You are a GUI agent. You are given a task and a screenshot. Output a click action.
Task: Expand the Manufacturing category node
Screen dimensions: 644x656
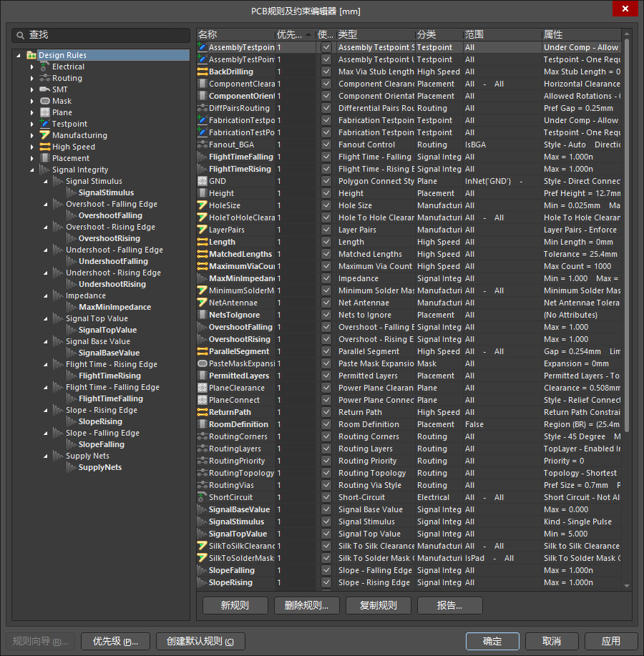[31, 135]
